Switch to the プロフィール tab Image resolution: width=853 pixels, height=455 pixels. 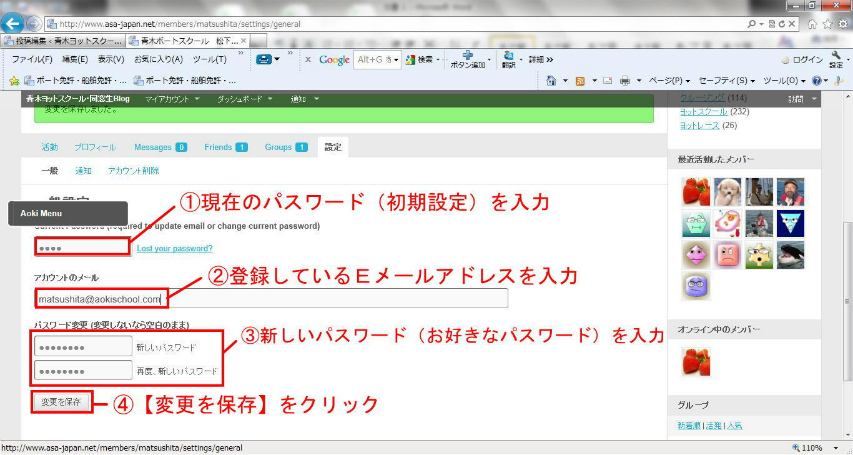95,147
